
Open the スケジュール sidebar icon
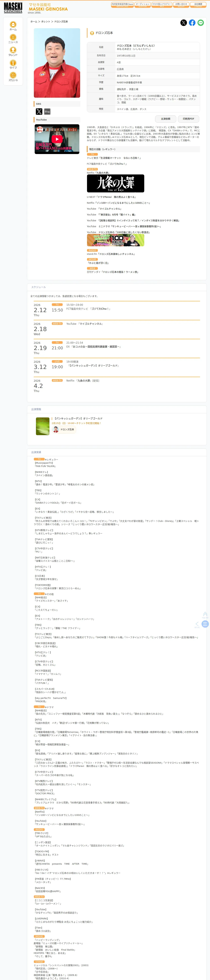13,76
